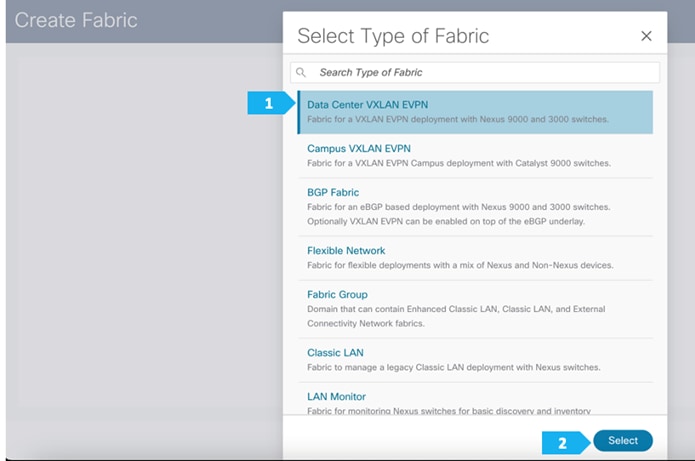Click the search magnifier icon
Screen dimensions: 695x461
click(x=301, y=72)
